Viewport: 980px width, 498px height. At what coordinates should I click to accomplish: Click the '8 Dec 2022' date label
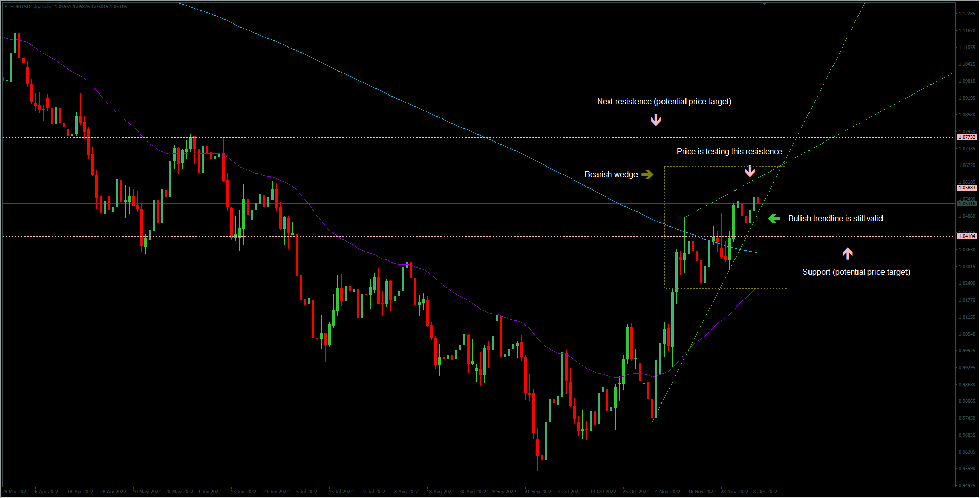point(765,492)
